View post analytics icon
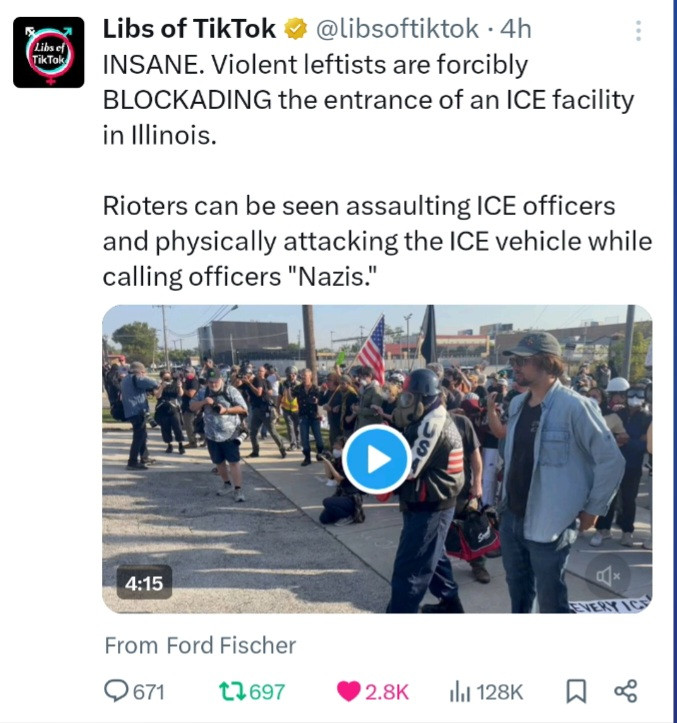The width and height of the screenshot is (677, 723). click(x=459, y=691)
